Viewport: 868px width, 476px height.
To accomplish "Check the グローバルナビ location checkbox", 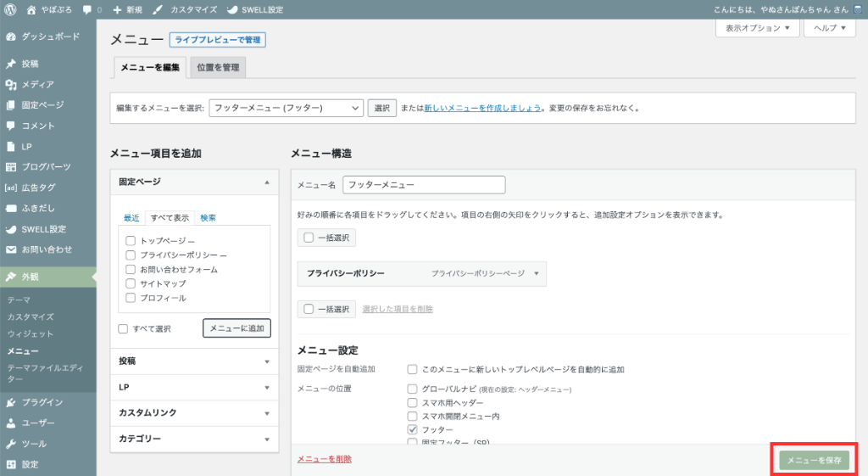I will pos(413,389).
